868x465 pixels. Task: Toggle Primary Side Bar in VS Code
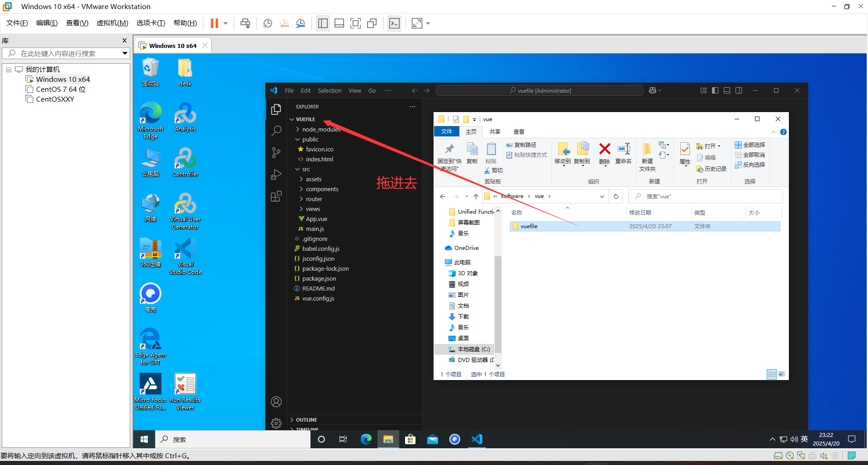[x=715, y=90]
